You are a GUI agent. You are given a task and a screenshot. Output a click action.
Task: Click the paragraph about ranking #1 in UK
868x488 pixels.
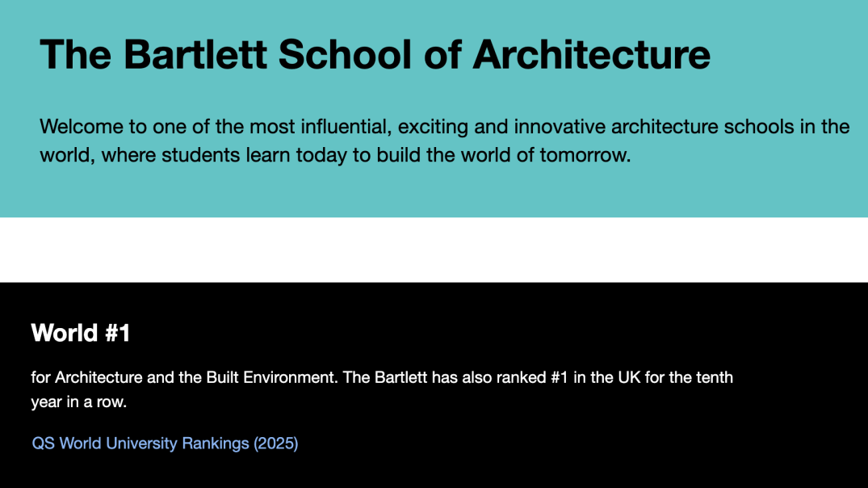[382, 389]
